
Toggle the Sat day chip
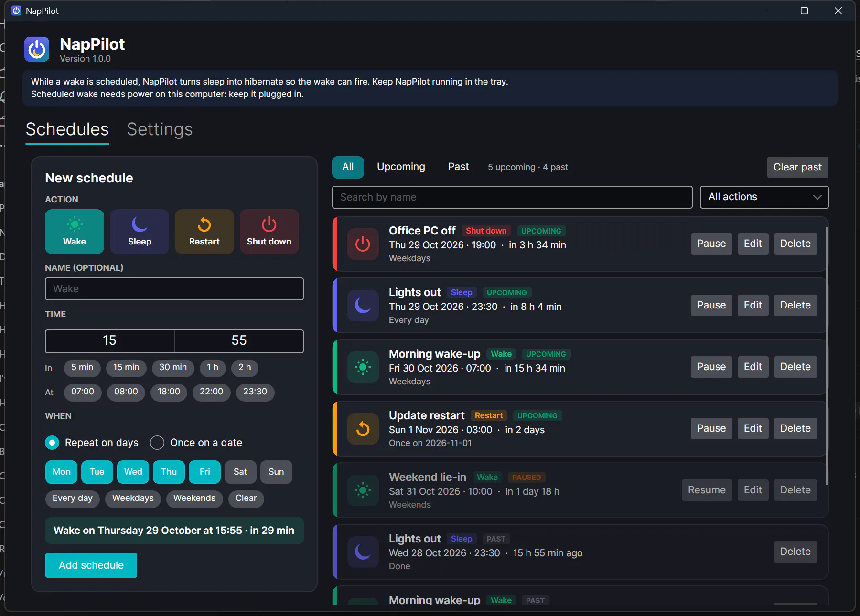(x=240, y=472)
